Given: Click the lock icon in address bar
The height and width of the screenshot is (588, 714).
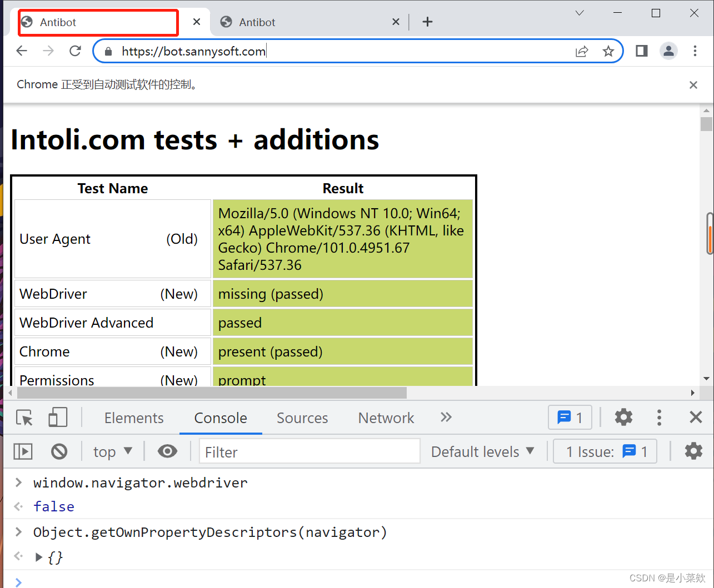Looking at the screenshot, I should coord(108,52).
